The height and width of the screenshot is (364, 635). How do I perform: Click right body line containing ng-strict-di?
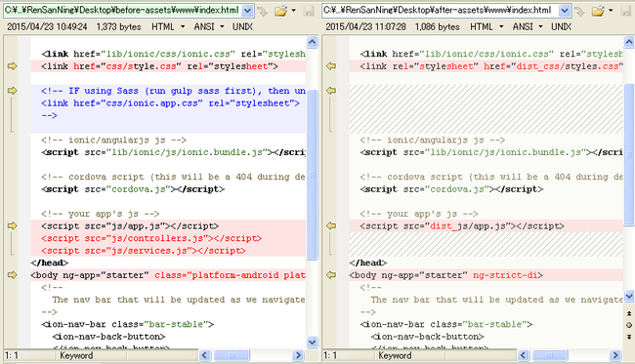pyautogui.click(x=445, y=275)
